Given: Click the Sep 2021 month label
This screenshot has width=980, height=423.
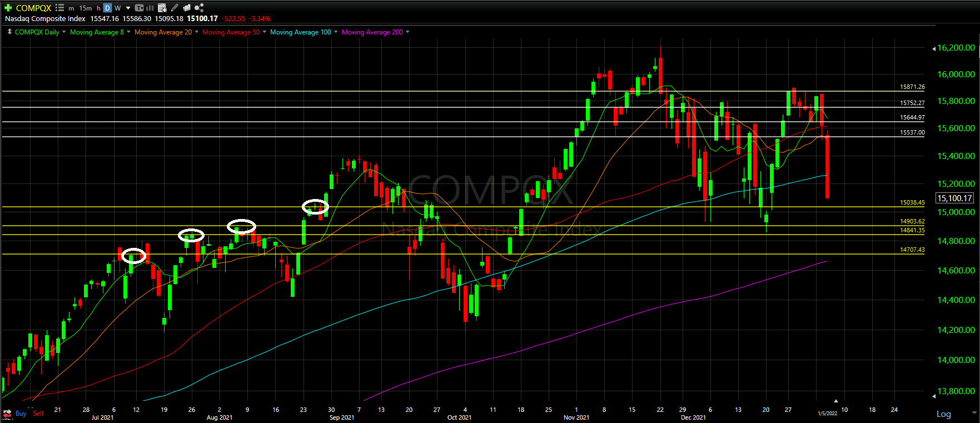Looking at the screenshot, I should [342, 417].
